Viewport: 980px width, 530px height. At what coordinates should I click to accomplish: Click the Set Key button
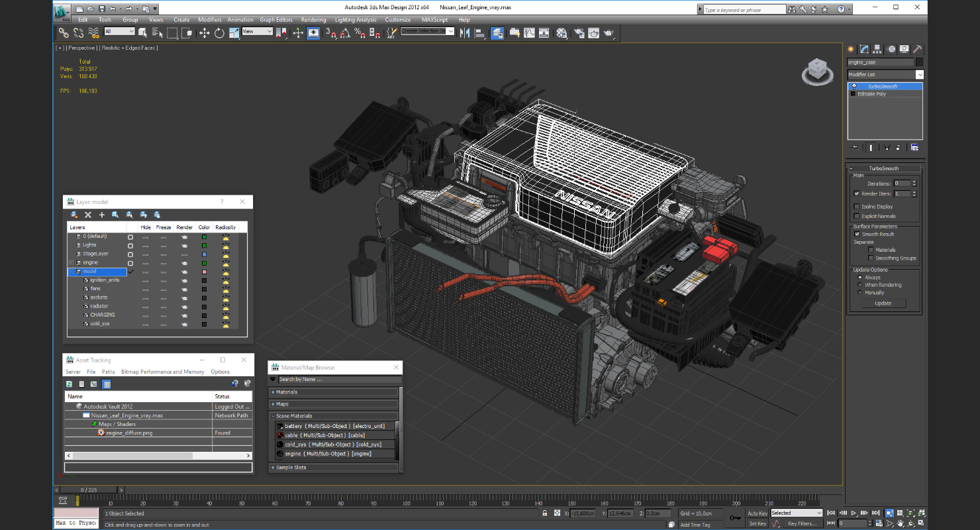758,523
